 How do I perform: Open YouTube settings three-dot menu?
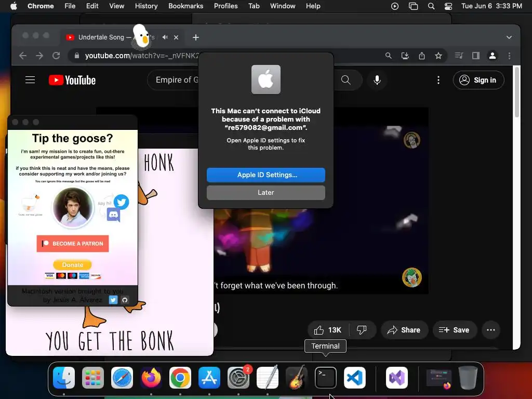click(x=438, y=80)
